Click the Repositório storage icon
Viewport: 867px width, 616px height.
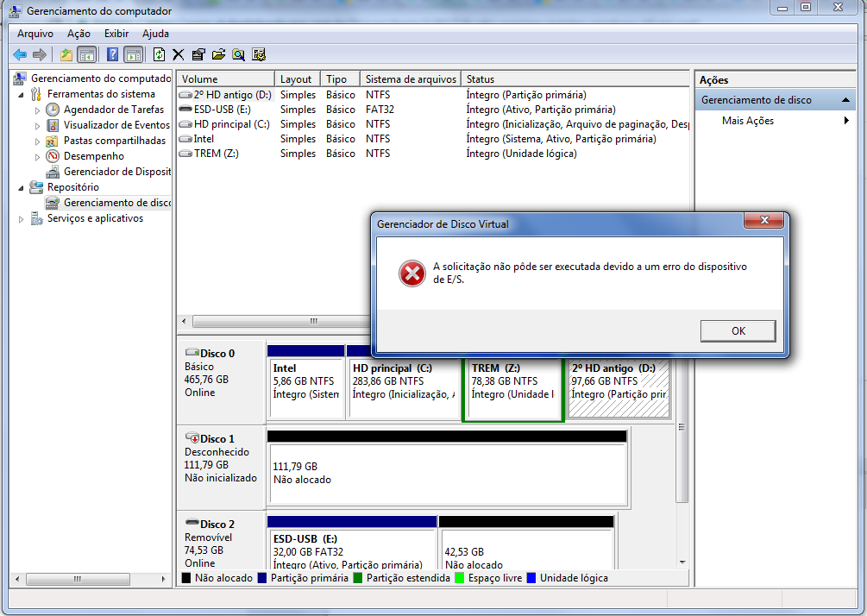pos(36,187)
